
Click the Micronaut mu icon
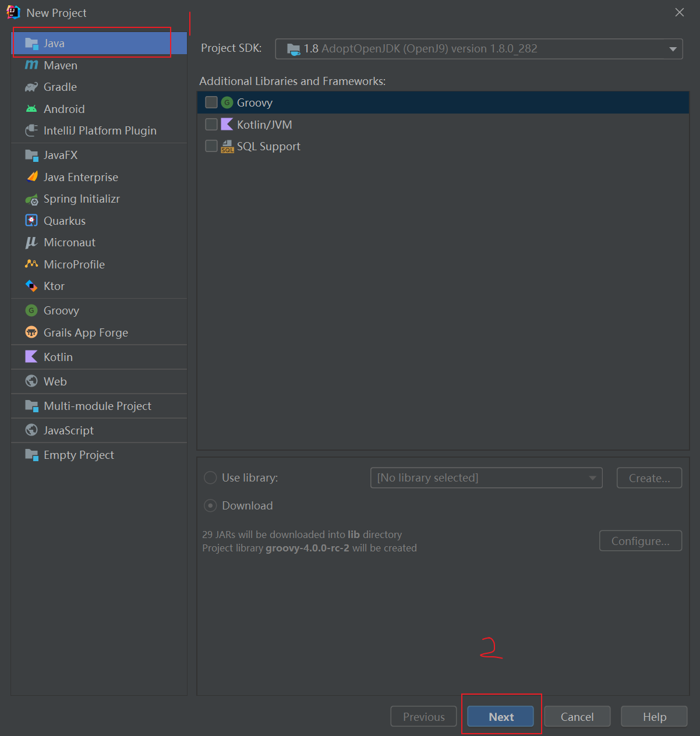click(x=31, y=243)
